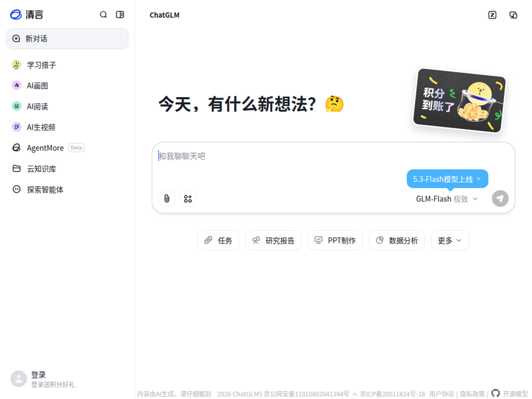This screenshot has height=399, width=532.
Task: Click the ChatGLM header title
Action: pyautogui.click(x=164, y=15)
